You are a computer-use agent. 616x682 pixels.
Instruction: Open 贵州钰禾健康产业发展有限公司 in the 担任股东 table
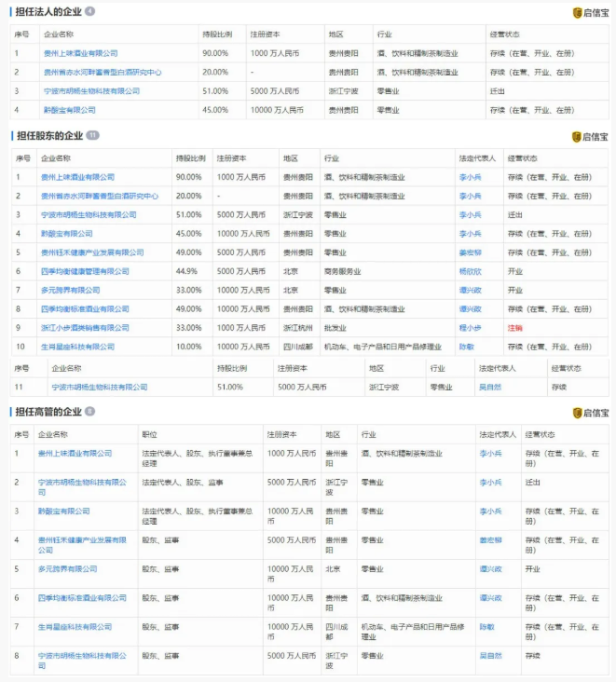(92, 252)
